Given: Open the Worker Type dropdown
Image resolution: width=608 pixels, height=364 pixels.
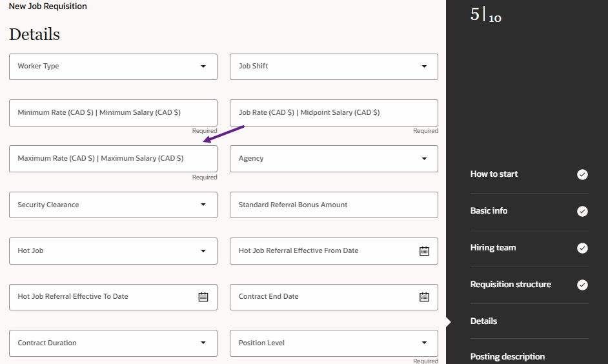Looking at the screenshot, I should click(113, 66).
